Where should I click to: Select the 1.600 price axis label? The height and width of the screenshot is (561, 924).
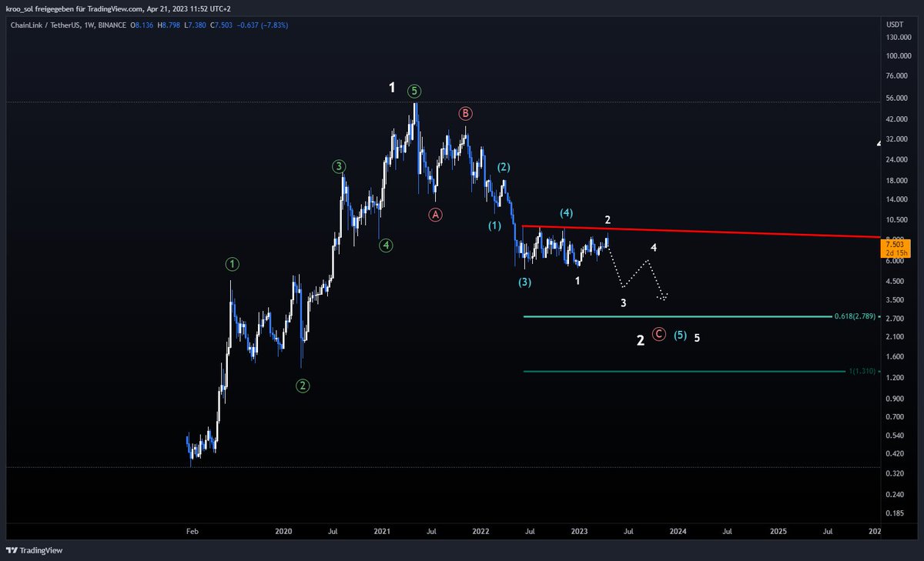point(896,356)
